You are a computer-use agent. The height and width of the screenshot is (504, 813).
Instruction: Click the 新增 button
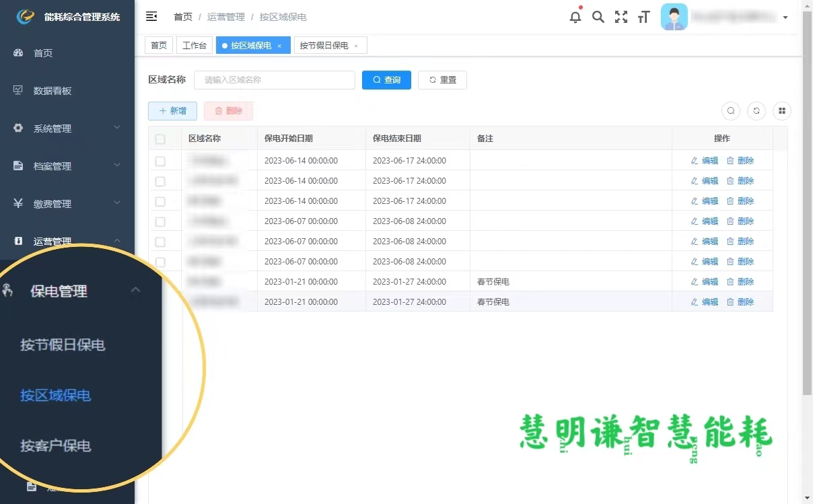(x=172, y=111)
